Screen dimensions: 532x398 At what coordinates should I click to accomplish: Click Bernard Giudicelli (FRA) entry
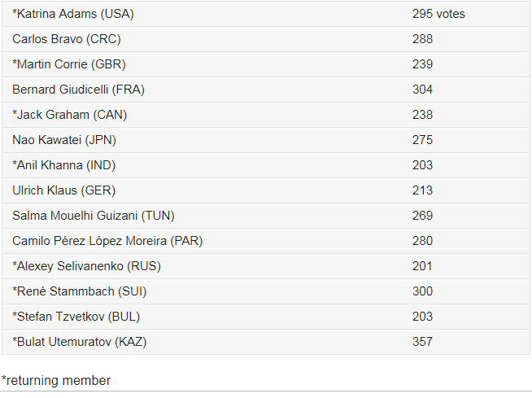[78, 90]
